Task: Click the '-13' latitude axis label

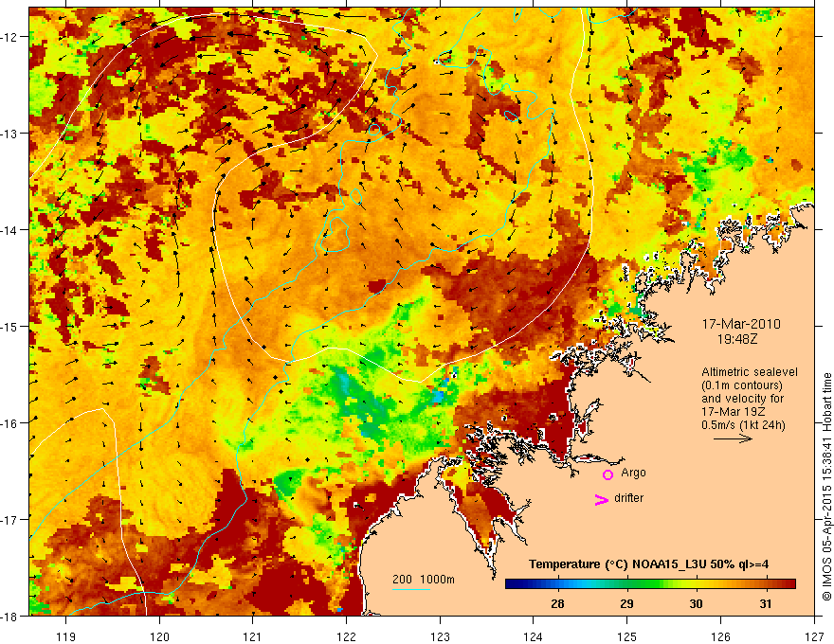Action: click(x=9, y=133)
